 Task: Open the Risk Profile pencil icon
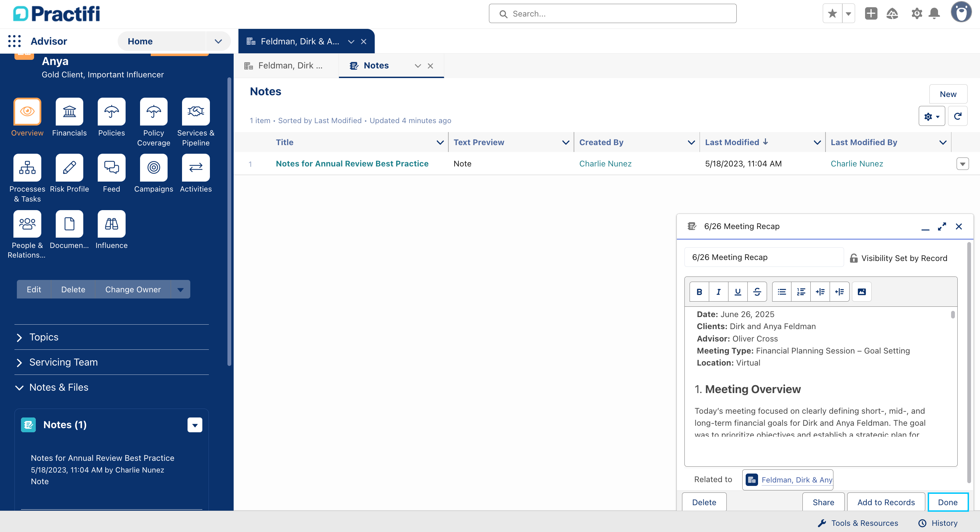click(69, 168)
